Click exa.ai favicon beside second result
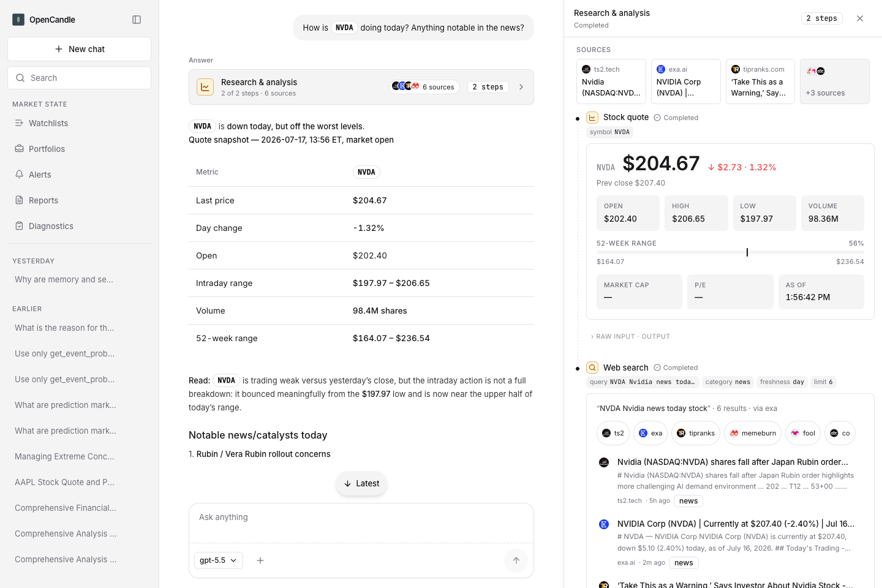The width and height of the screenshot is (882, 588). [x=604, y=524]
